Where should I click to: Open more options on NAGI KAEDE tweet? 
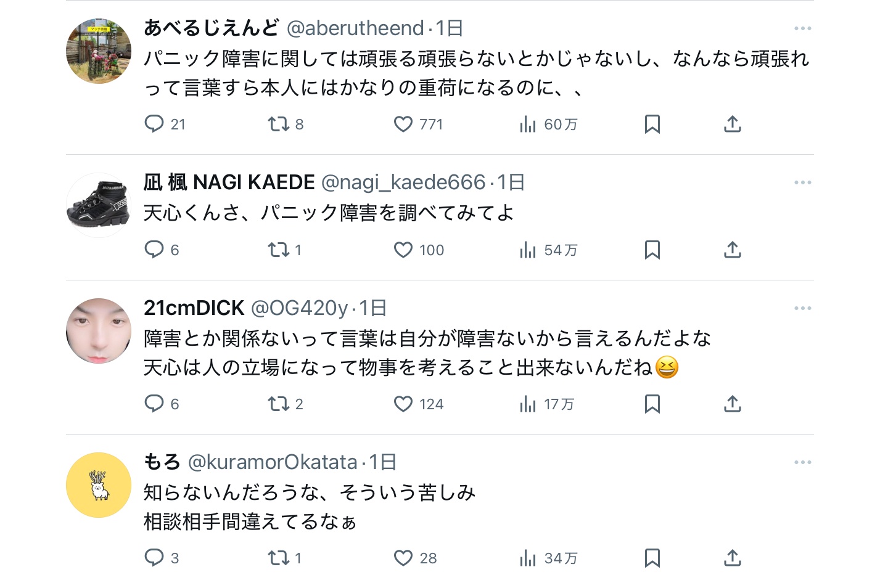pyautogui.click(x=802, y=182)
